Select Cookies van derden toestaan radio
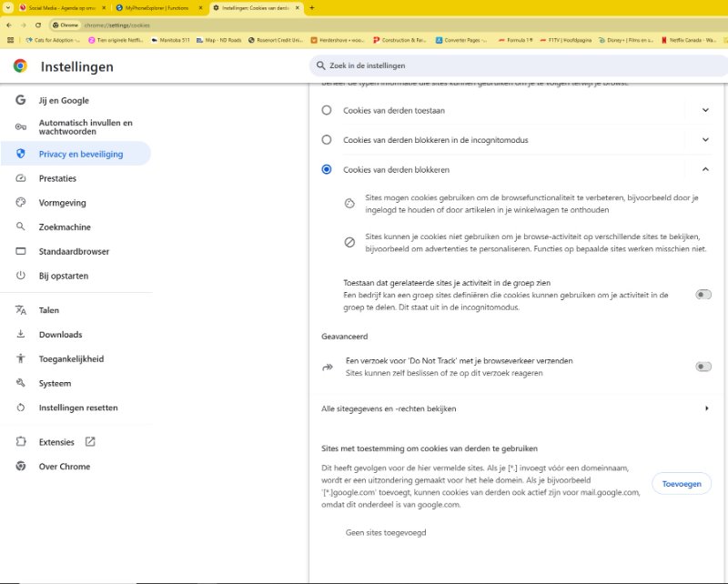This screenshot has width=728, height=584. 327,110
